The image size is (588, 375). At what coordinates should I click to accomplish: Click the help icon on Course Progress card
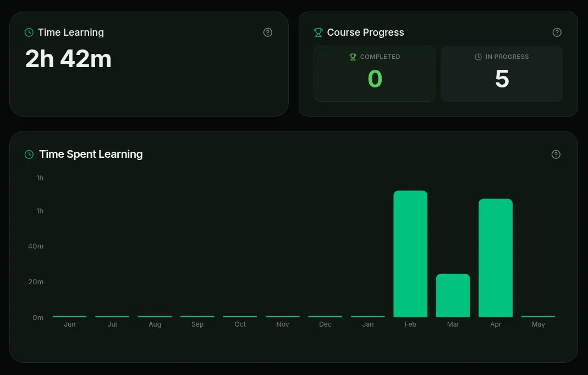point(557,32)
